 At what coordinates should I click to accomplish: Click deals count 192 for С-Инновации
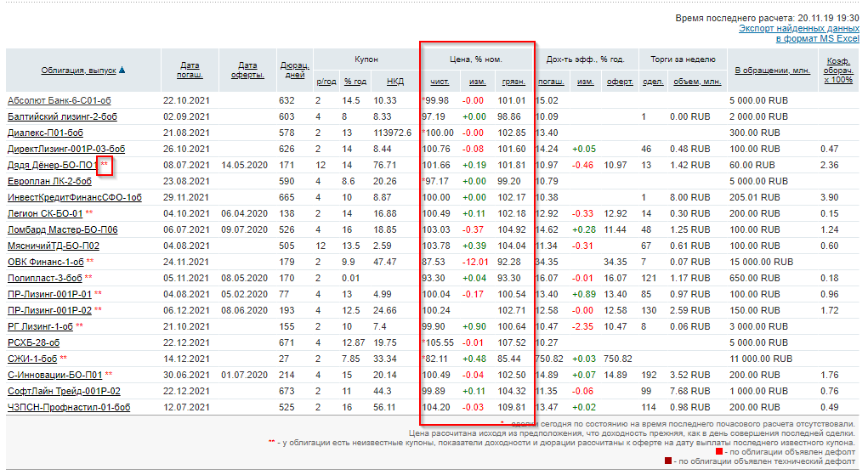[x=649, y=375]
